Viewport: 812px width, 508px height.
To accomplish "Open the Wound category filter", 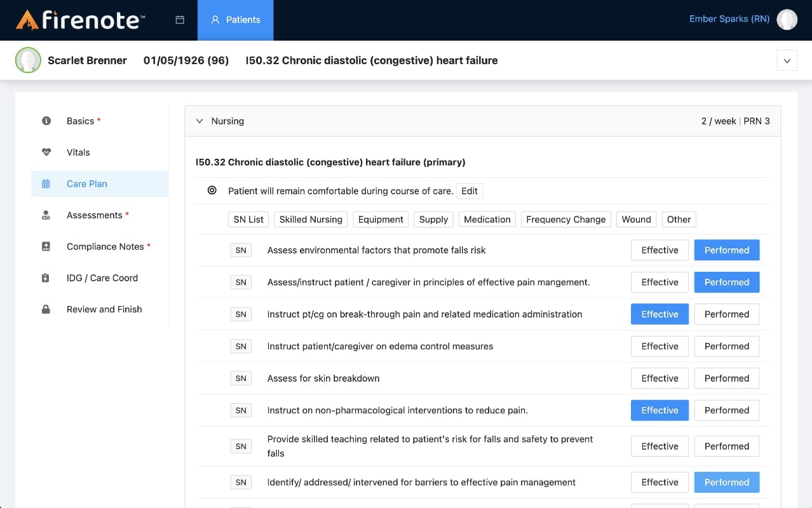I will [635, 219].
